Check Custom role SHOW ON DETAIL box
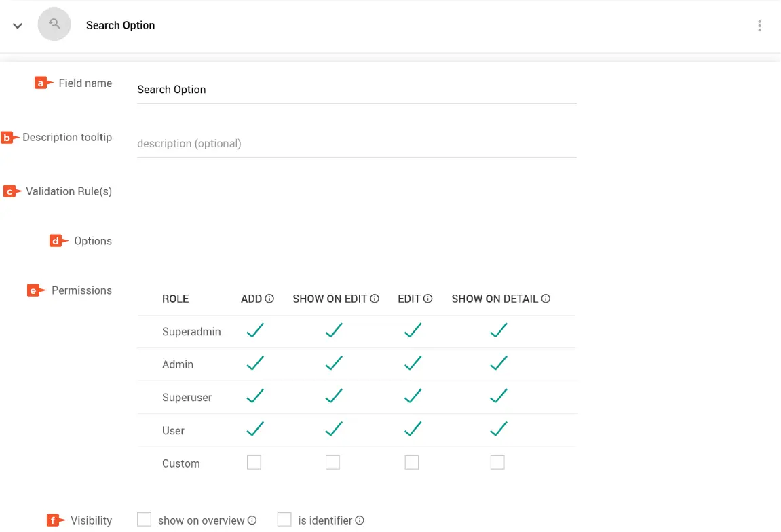Image resolution: width=781 pixels, height=532 pixels. [x=497, y=463]
